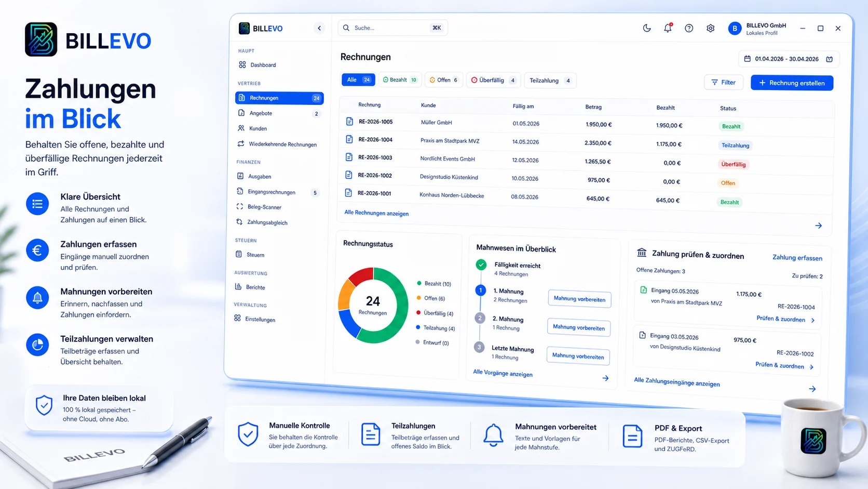Open settings via the gear icon in header
This screenshot has width=868, height=489.
click(710, 28)
